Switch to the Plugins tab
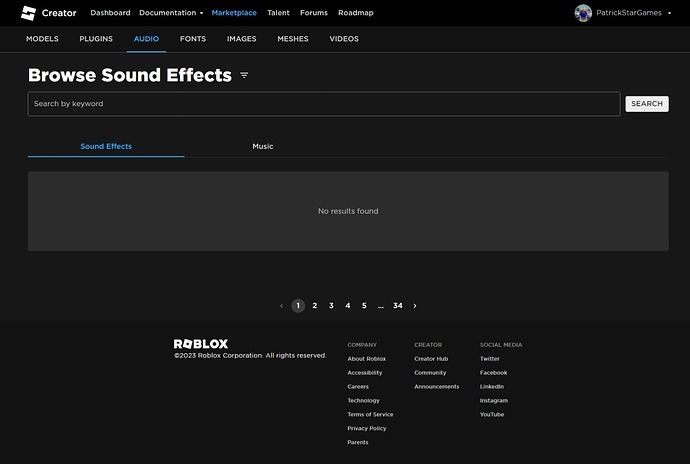Screen dimensions: 690x464 coord(96,39)
